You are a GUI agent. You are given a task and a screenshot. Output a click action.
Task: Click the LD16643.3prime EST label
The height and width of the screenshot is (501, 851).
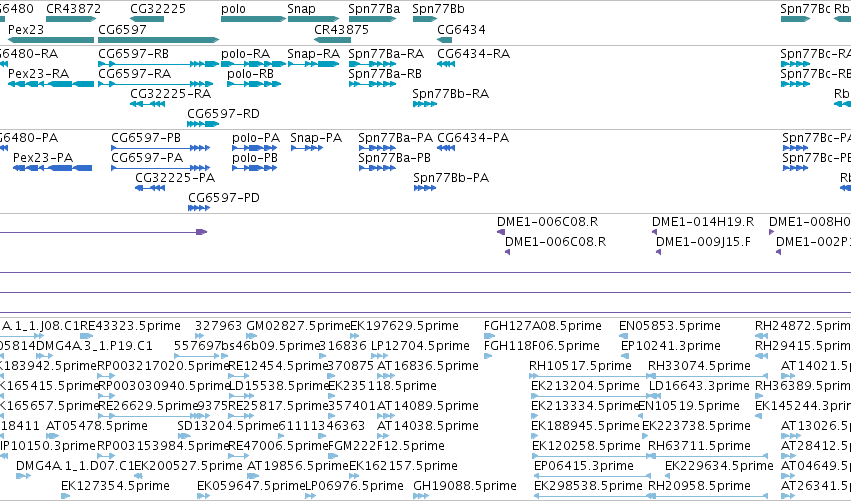pos(699,386)
